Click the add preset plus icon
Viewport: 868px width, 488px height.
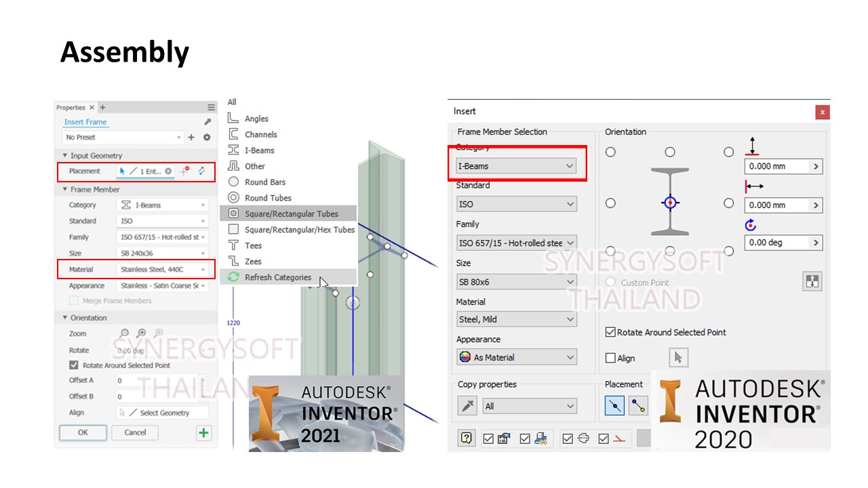coord(191,138)
